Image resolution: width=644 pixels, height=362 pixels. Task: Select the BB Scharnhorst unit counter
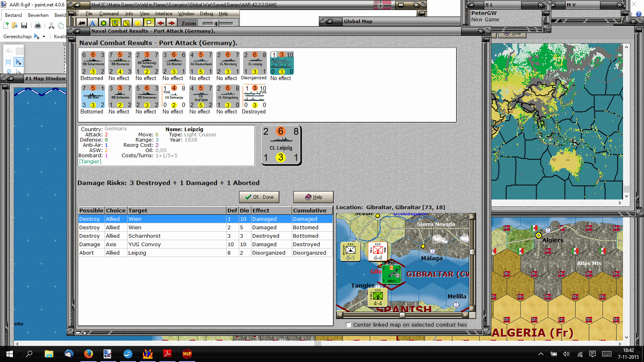(93, 63)
